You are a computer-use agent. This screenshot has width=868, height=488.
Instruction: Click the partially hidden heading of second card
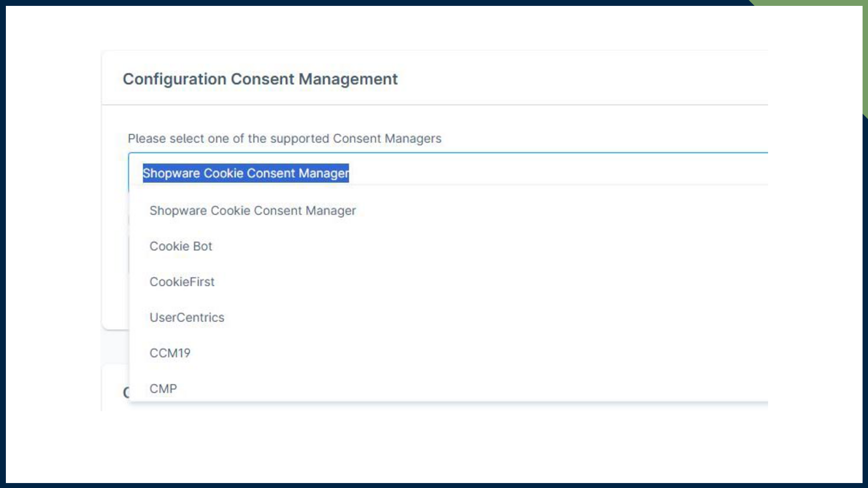[x=126, y=392]
